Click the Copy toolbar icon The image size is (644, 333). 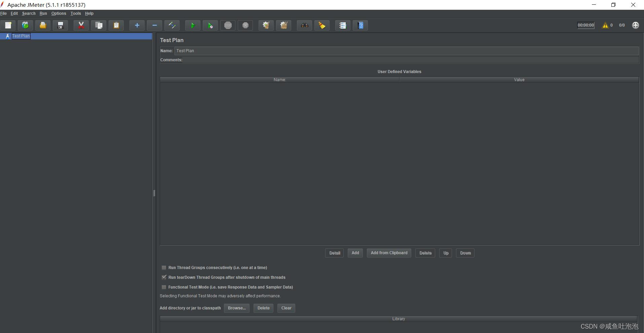[99, 25]
